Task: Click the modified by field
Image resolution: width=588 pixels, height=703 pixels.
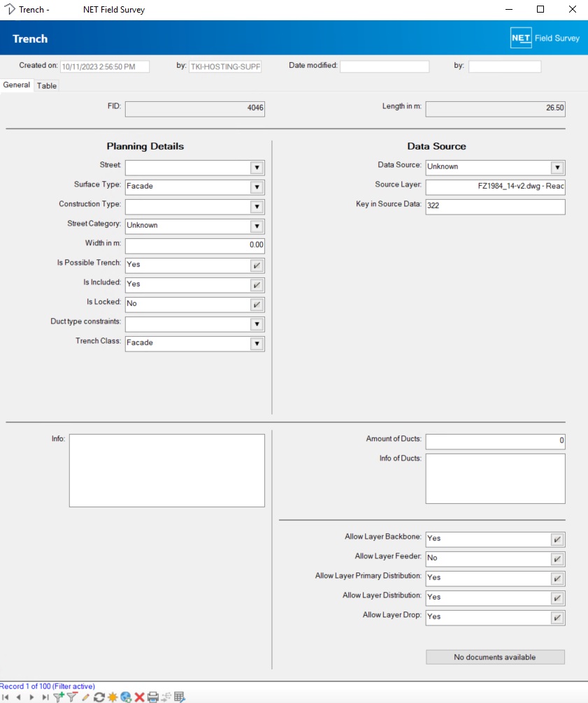Action: pyautogui.click(x=505, y=67)
